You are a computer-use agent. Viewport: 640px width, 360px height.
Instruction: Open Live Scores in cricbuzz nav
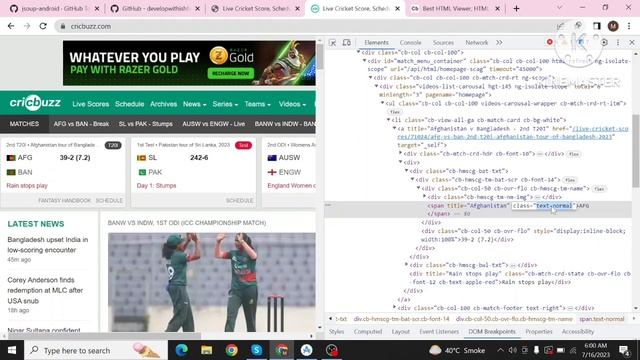(91, 104)
